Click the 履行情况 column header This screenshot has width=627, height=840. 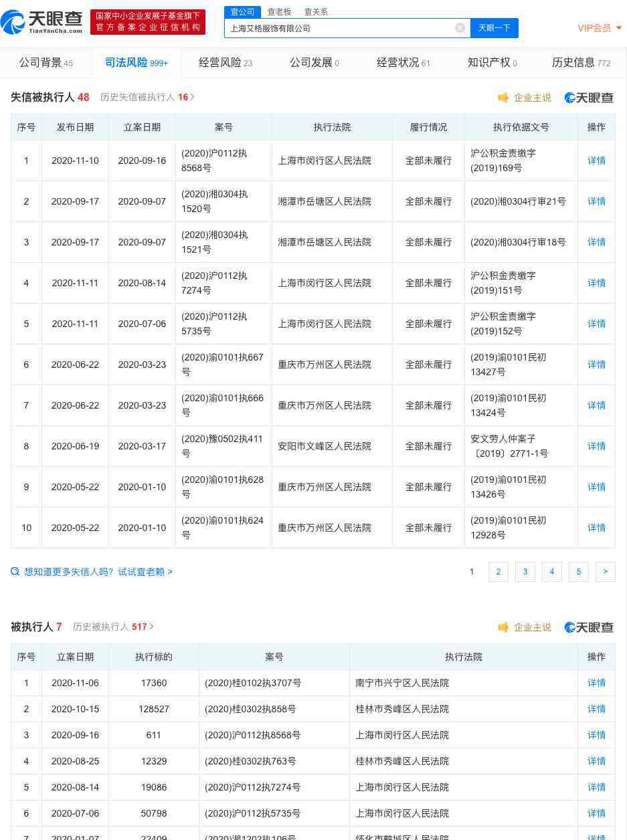[428, 127]
